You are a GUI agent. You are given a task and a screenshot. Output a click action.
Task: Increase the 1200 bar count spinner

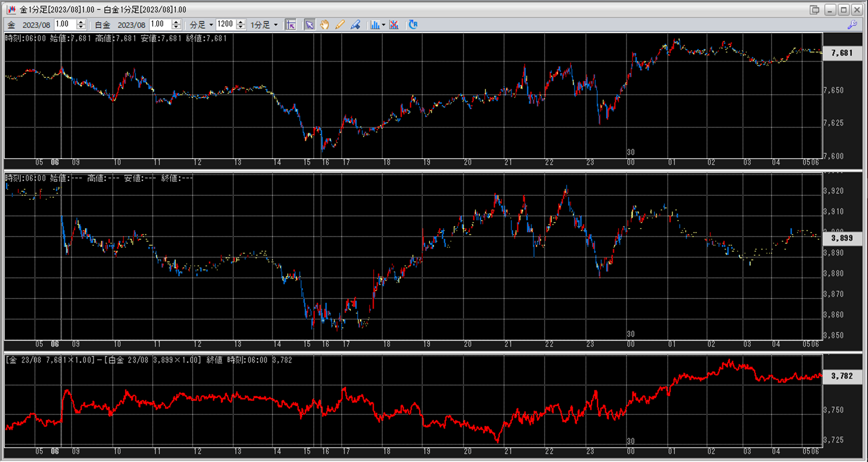[241, 22]
